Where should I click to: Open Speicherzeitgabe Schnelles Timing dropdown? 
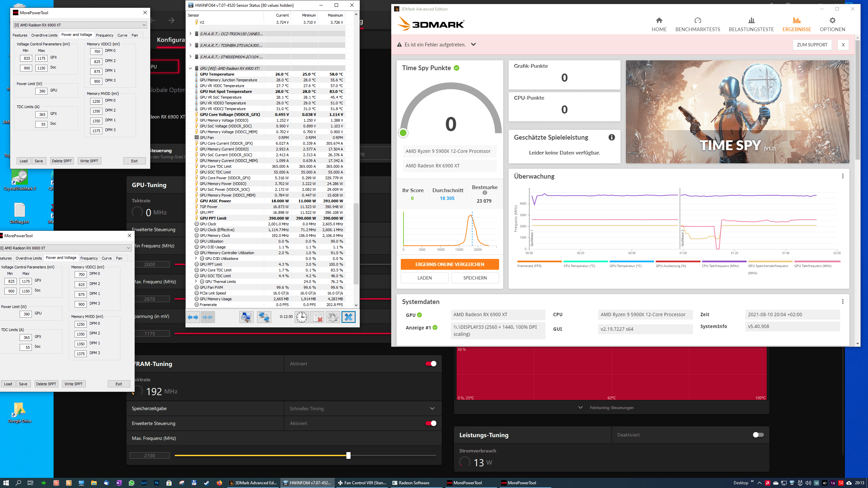pyautogui.click(x=432, y=408)
